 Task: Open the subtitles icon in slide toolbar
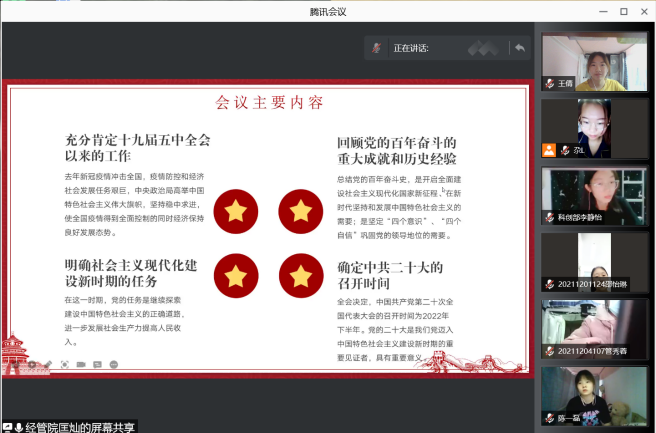[x=97, y=364]
